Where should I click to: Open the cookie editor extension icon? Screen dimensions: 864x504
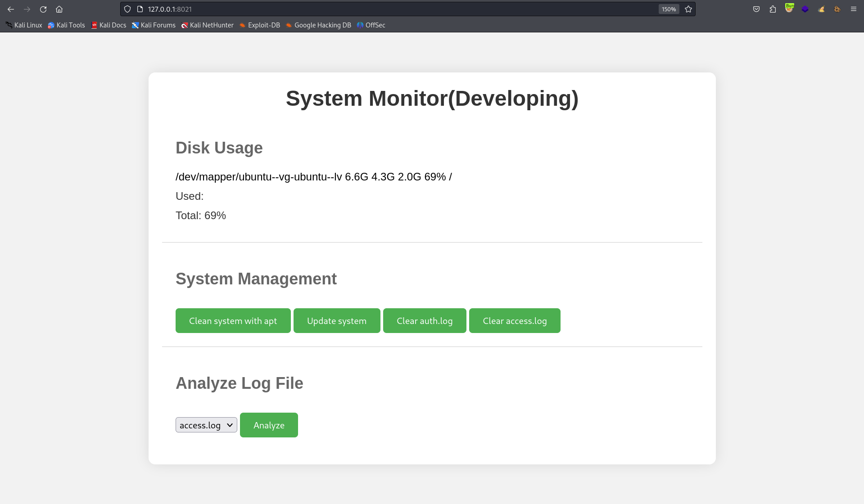[837, 9]
